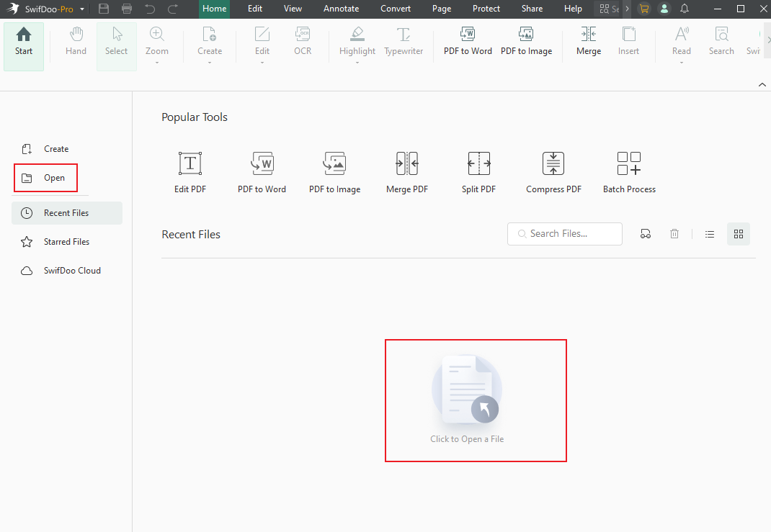Activate the Typewriter tool
This screenshot has width=771, height=532.
403,43
